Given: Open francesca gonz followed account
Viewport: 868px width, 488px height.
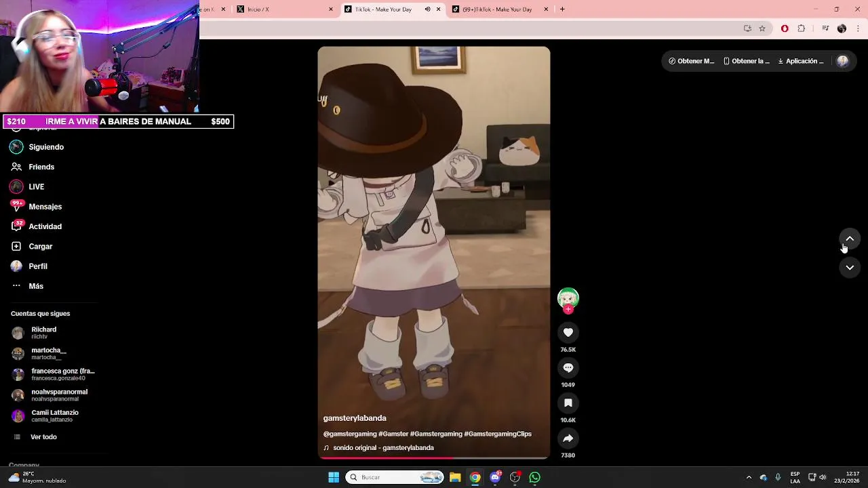Looking at the screenshot, I should [x=54, y=374].
